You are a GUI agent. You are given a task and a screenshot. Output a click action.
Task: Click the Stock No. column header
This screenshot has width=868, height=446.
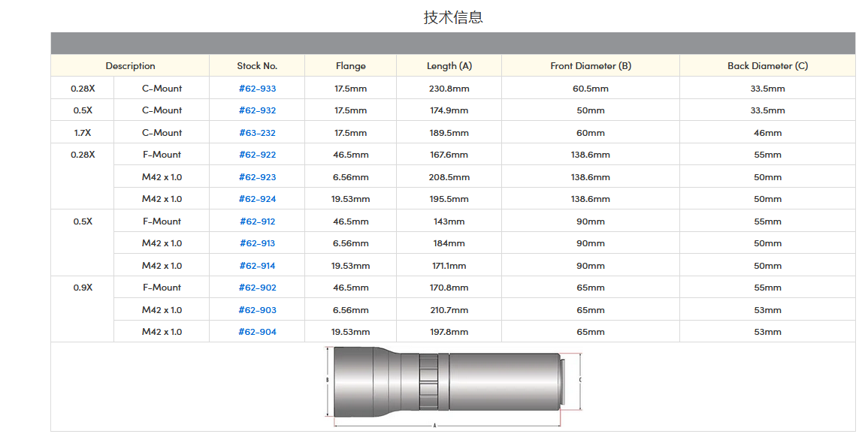click(257, 66)
